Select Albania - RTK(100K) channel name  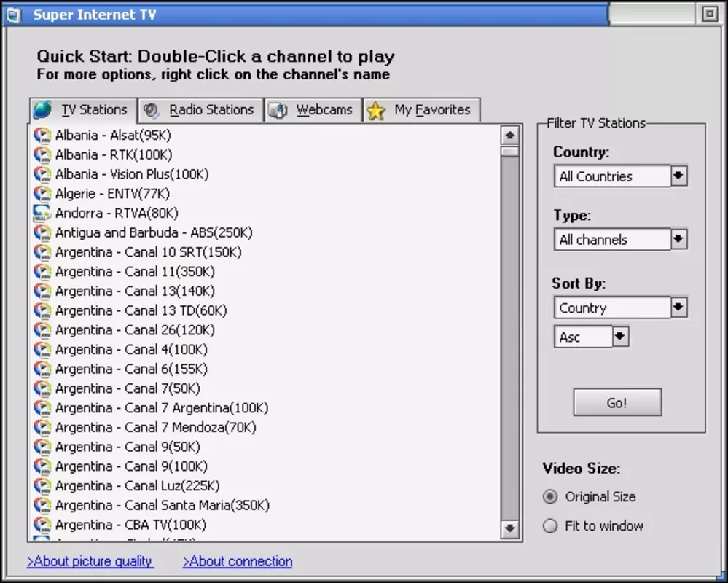[x=114, y=155]
